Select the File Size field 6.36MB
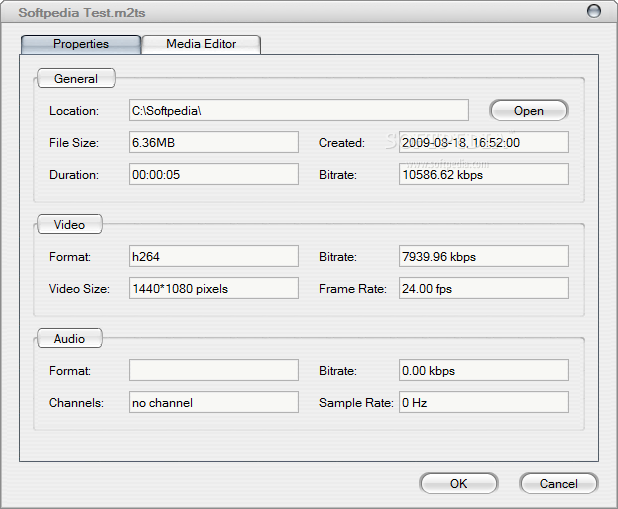Screen dimensions: 618x509 pyautogui.click(x=214, y=142)
